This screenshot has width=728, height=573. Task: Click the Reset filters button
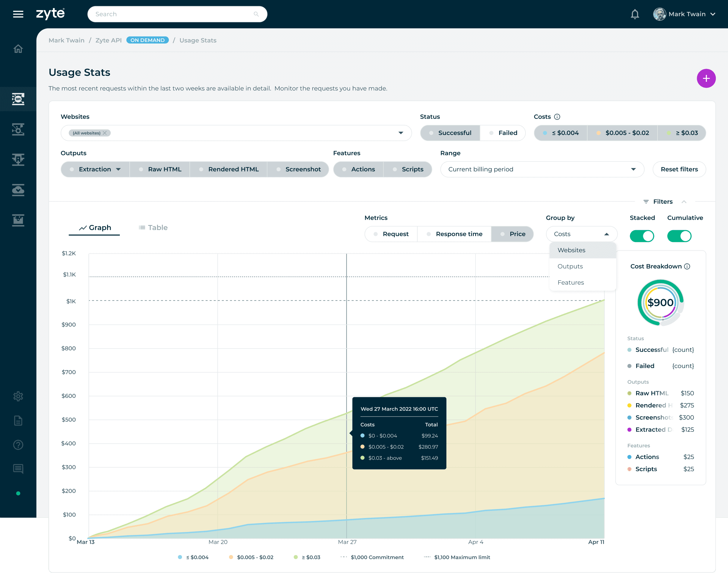tap(679, 169)
